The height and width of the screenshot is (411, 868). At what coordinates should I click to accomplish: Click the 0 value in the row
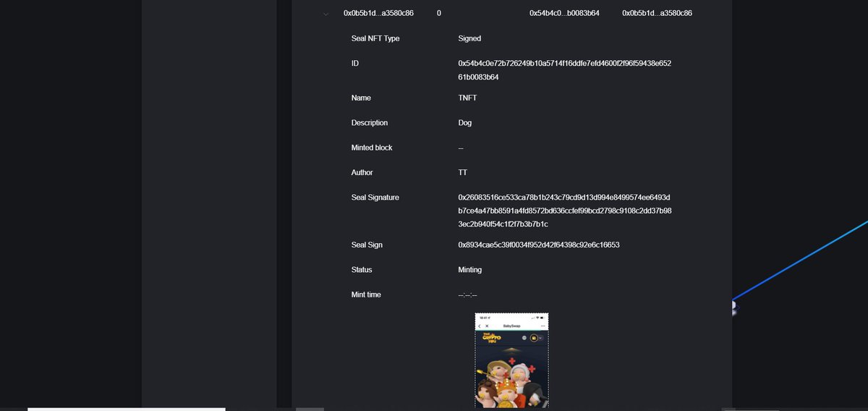[x=439, y=14]
